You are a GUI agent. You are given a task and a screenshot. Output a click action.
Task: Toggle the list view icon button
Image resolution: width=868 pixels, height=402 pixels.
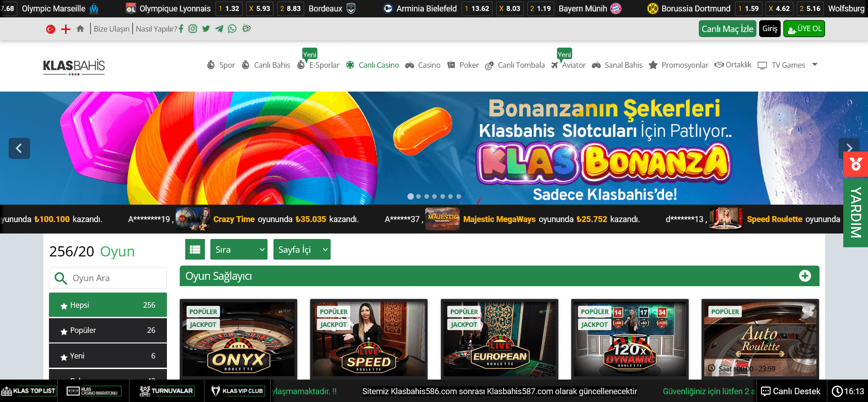click(x=195, y=250)
